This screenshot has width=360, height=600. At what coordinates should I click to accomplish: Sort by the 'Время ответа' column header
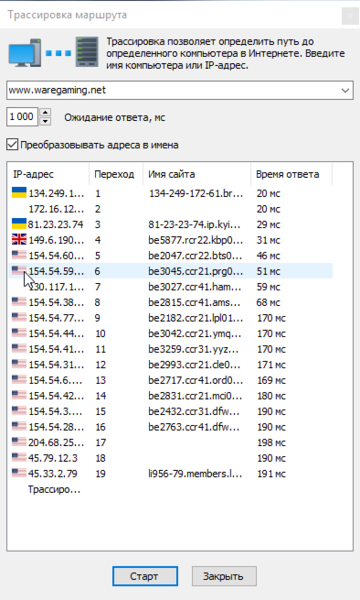click(291, 174)
